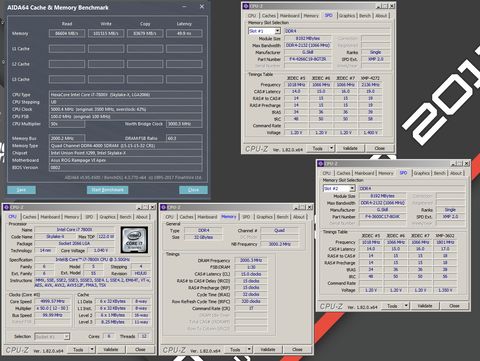This screenshot has height=361, width=480.
Task: Click empty L1 Cache Read field in AIDA64
Action: pyautogui.click(x=67, y=49)
